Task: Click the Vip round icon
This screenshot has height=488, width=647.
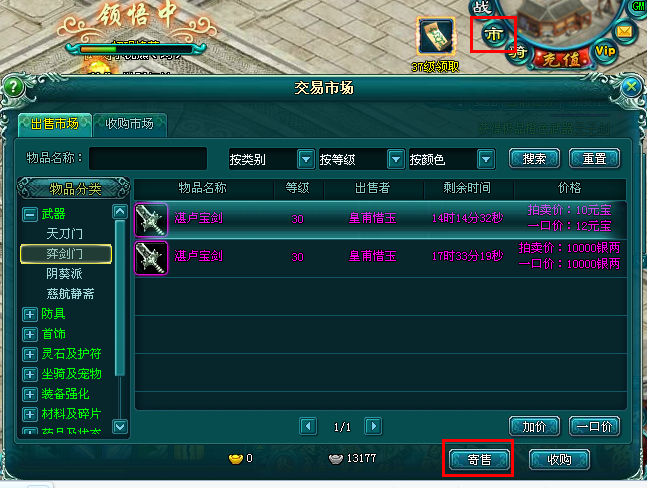Action: point(605,51)
